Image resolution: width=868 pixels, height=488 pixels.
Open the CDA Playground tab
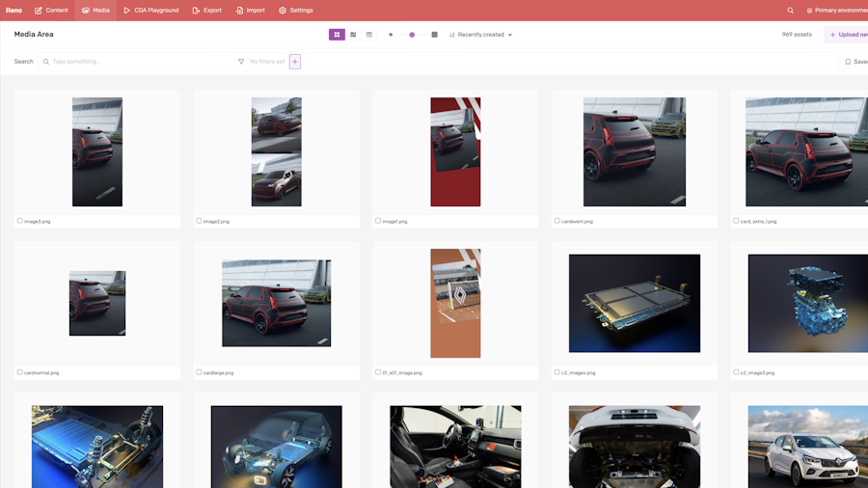click(150, 11)
